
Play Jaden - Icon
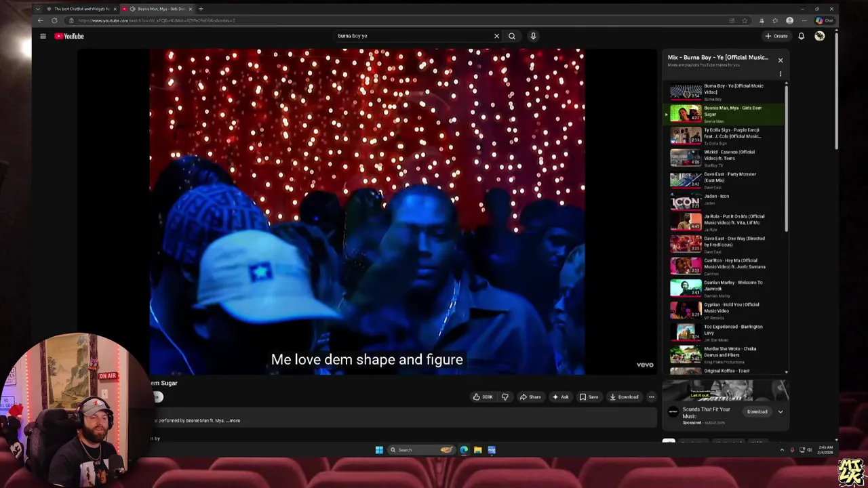point(724,202)
